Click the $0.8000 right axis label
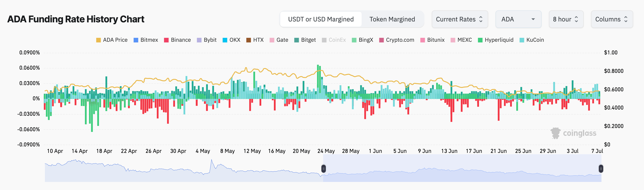Image resolution: width=644 pixels, height=190 pixels. (x=613, y=71)
